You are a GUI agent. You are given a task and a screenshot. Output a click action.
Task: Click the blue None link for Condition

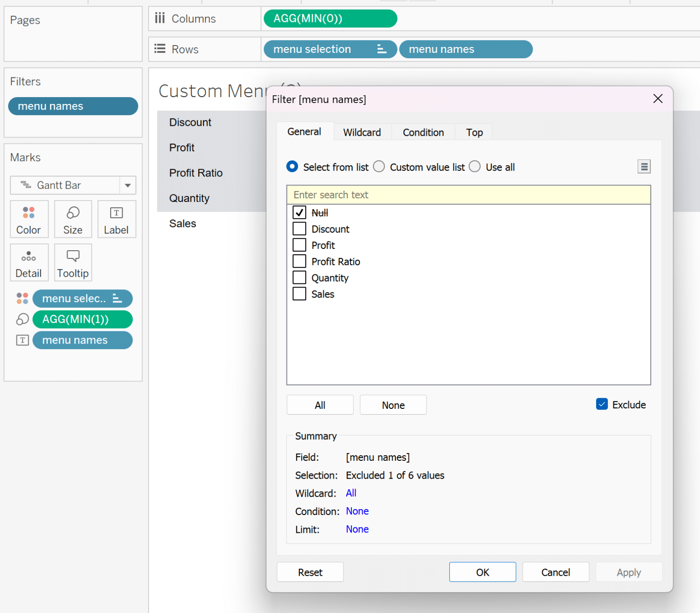(x=357, y=511)
